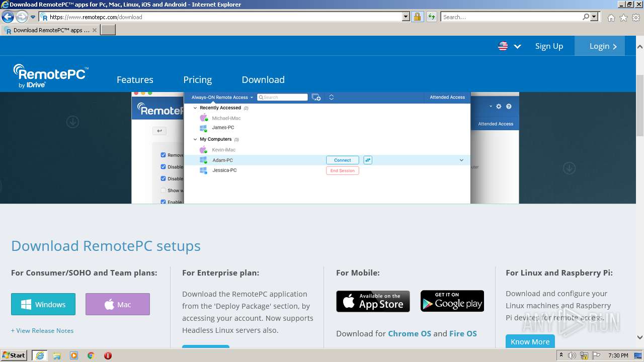
Task: Click the Available on the App Store badge
Action: [373, 301]
